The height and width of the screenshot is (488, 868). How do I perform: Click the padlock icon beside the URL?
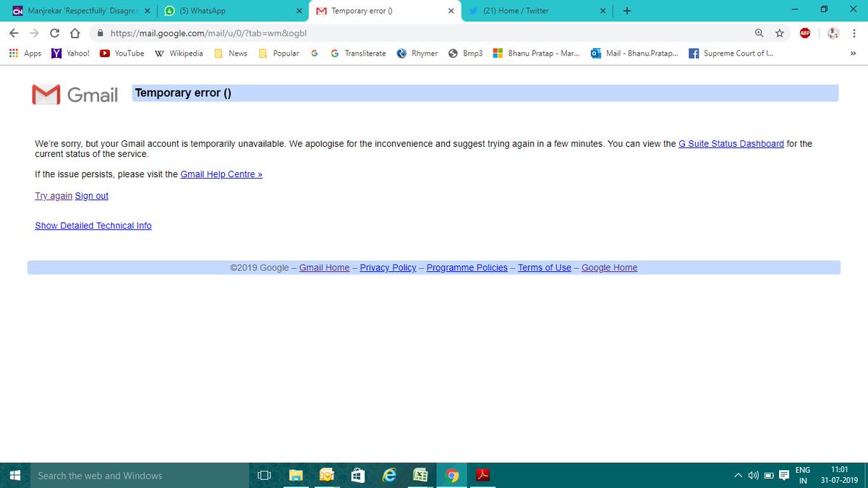[101, 33]
